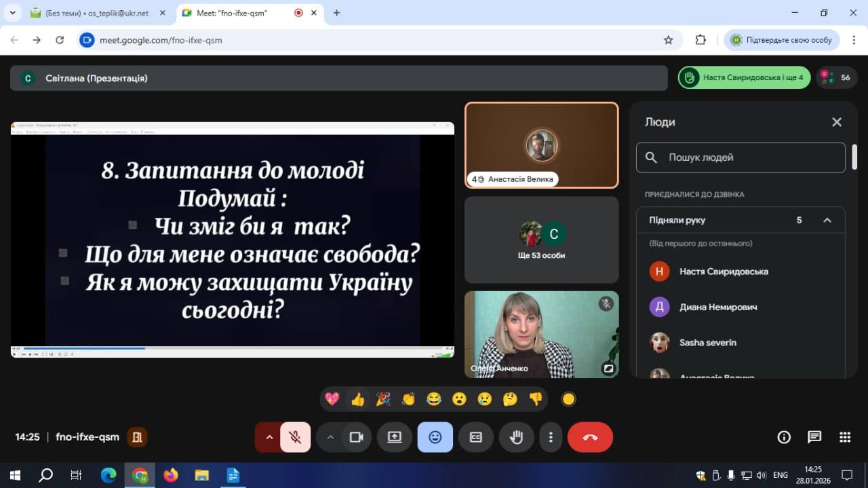Image resolution: width=868 pixels, height=488 pixels.
Task: Expand video settings arrow beside camera
Action: click(330, 437)
